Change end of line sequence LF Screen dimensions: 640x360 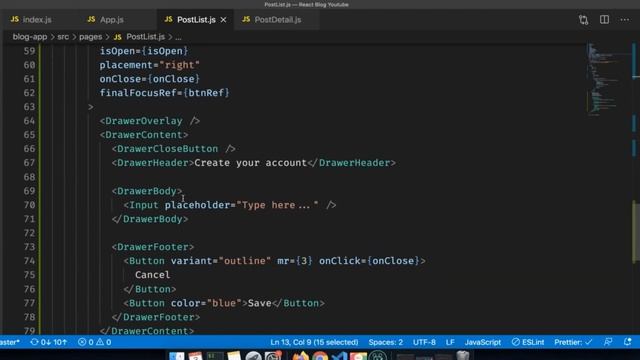[x=450, y=342]
